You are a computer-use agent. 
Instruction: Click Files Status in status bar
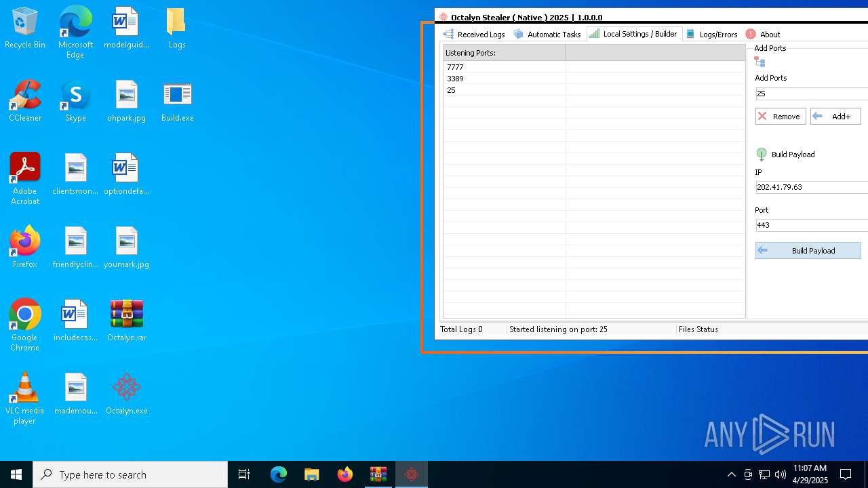(698, 329)
